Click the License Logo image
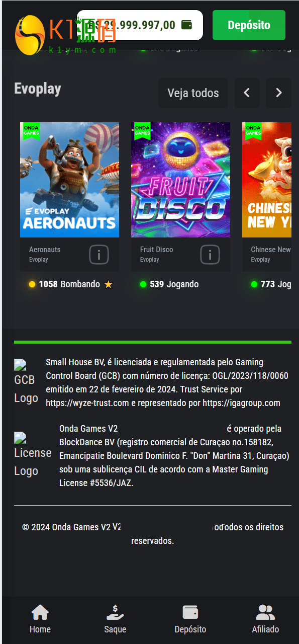 33,455
